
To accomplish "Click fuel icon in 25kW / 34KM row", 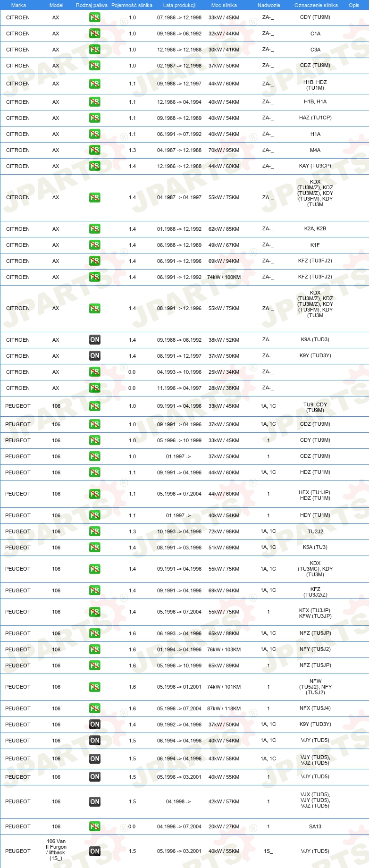I will (x=95, y=372).
